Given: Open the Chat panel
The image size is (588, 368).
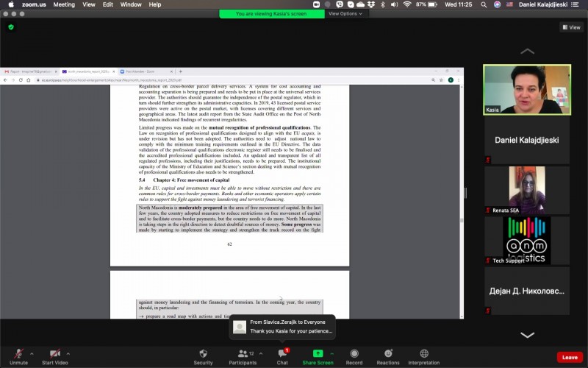Looking at the screenshot, I should coord(282,354).
